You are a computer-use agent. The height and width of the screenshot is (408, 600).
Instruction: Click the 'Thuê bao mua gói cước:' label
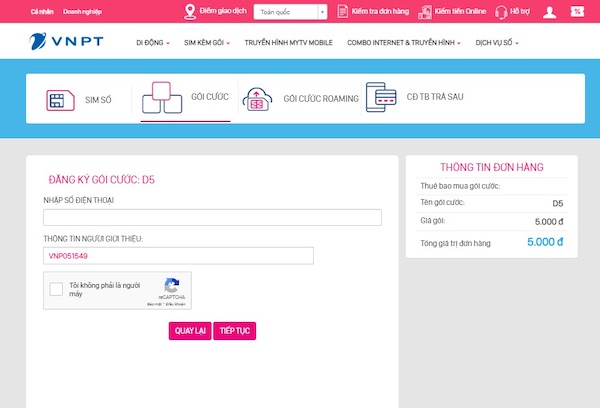(460, 186)
